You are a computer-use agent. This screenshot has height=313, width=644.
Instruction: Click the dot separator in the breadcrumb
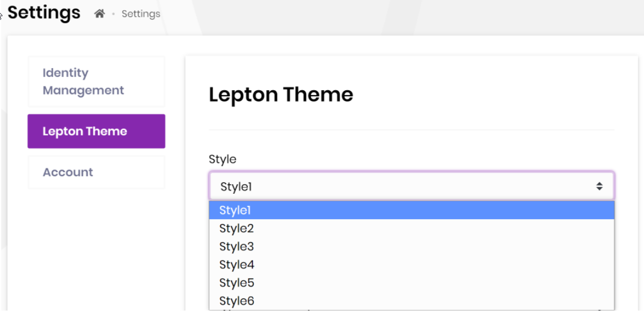coord(113,14)
